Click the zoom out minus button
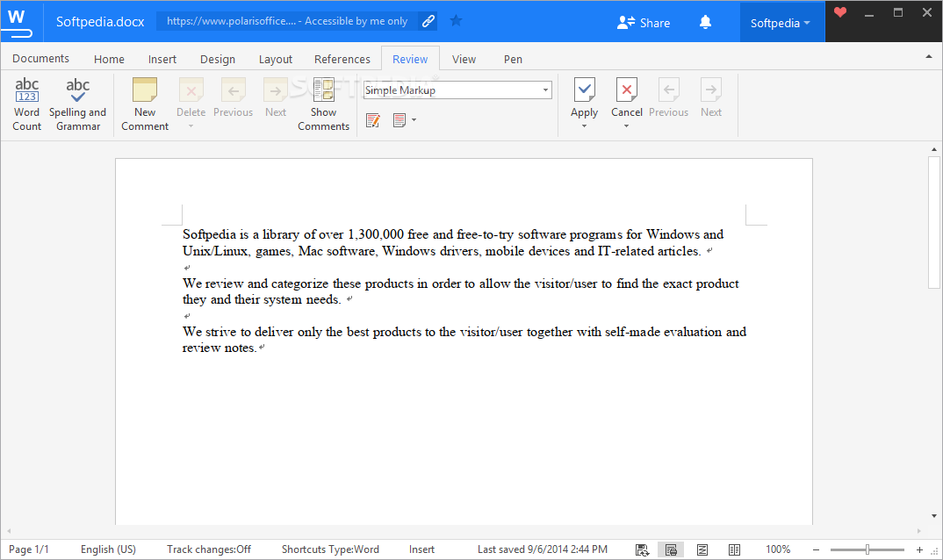Image resolution: width=943 pixels, height=560 pixels. click(x=816, y=549)
